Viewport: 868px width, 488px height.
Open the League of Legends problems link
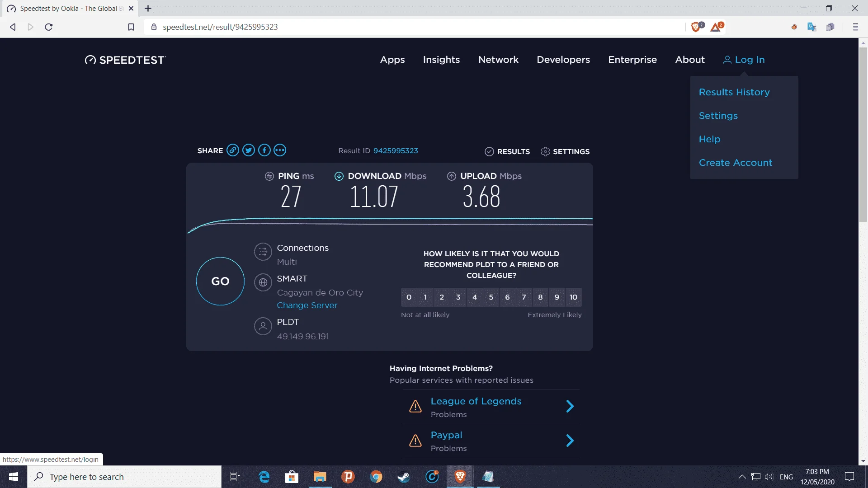(476, 401)
